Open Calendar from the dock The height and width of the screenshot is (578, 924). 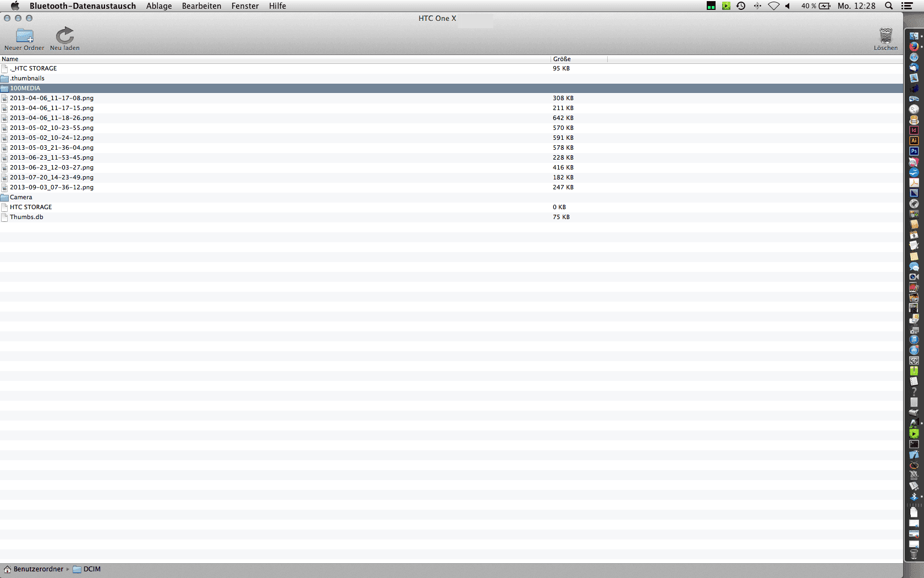914,235
